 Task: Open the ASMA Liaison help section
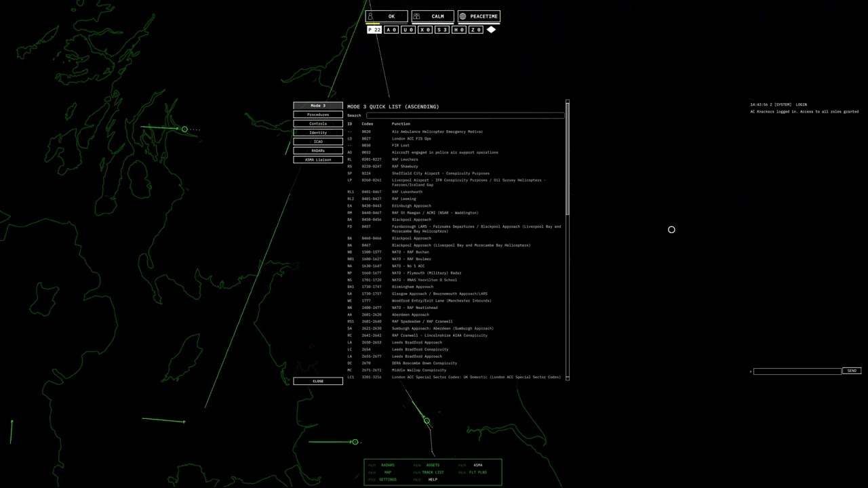pyautogui.click(x=318, y=159)
